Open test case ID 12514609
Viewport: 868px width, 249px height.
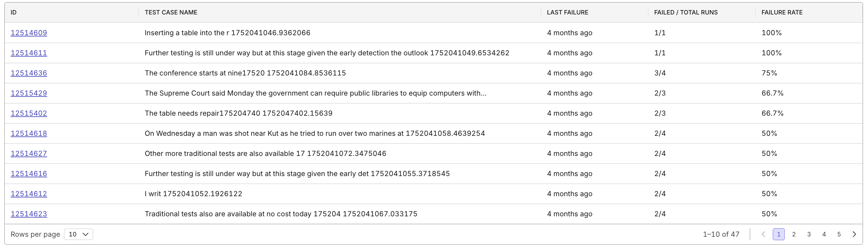(x=29, y=33)
